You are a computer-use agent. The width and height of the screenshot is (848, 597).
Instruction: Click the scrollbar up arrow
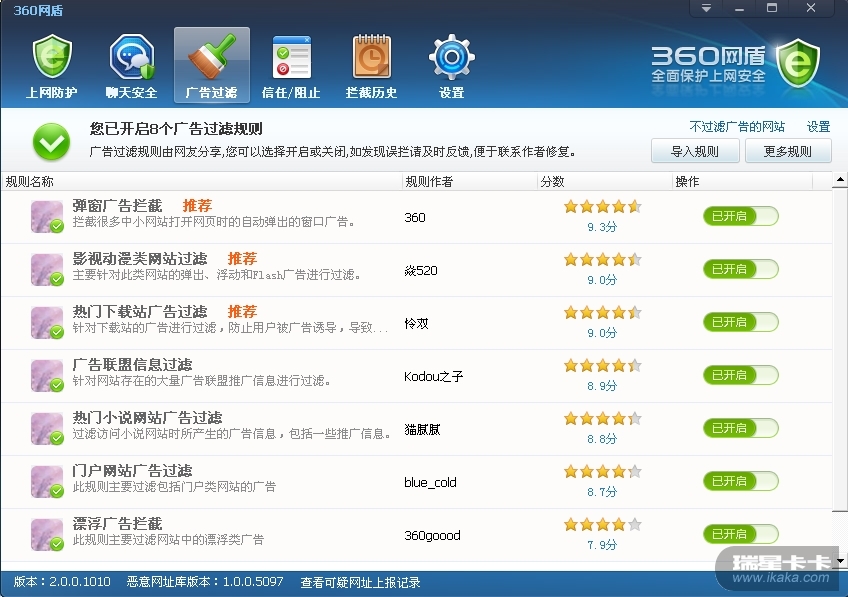click(x=840, y=180)
